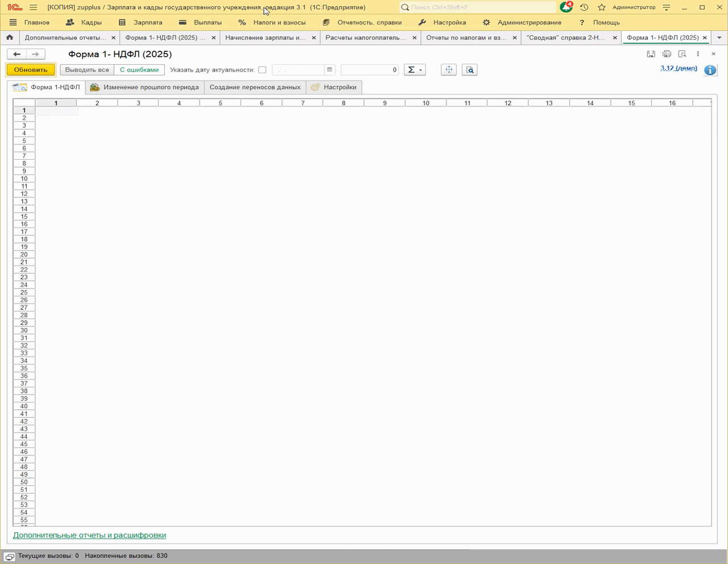Switch to Расчеты налогоплатель... window tab

366,38
